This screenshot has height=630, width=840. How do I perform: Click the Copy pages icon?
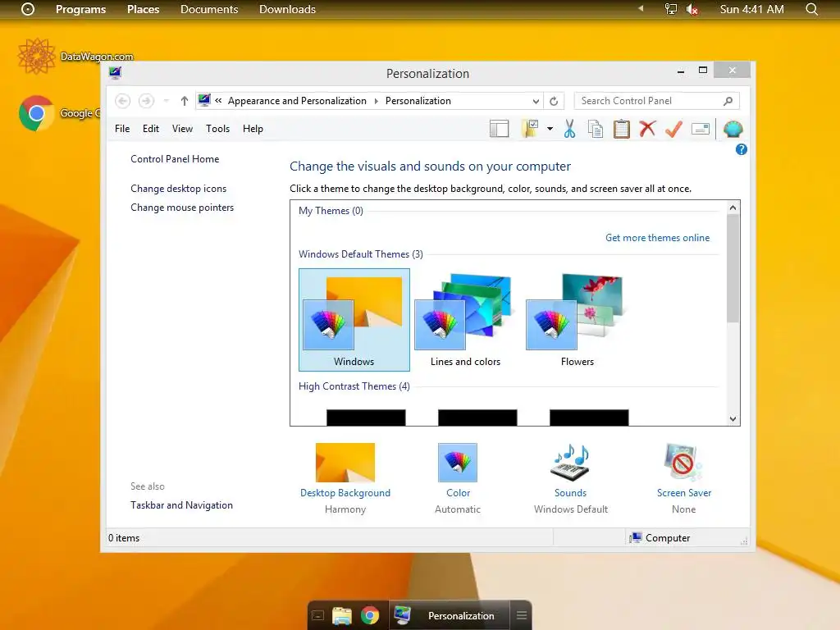(596, 129)
